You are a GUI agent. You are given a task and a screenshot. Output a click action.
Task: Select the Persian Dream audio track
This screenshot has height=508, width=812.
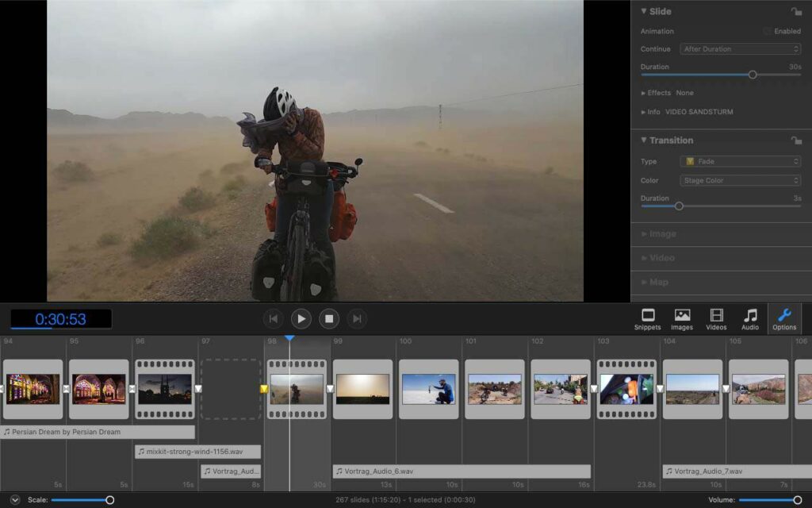(x=98, y=432)
